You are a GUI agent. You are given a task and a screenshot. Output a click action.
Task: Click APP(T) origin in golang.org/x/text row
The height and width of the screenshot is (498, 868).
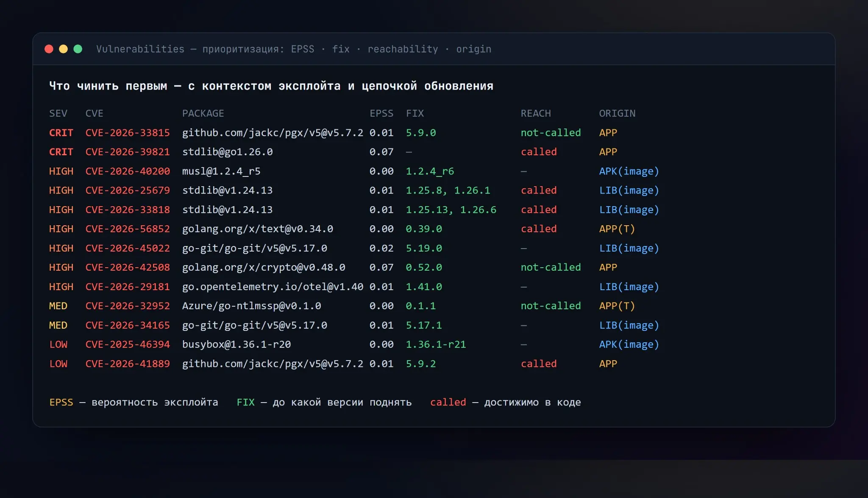(x=617, y=229)
